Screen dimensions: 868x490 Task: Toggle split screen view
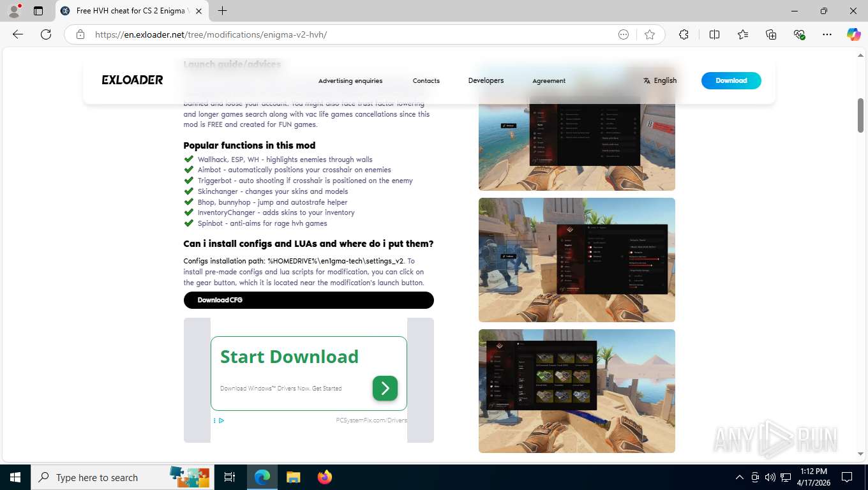(714, 34)
